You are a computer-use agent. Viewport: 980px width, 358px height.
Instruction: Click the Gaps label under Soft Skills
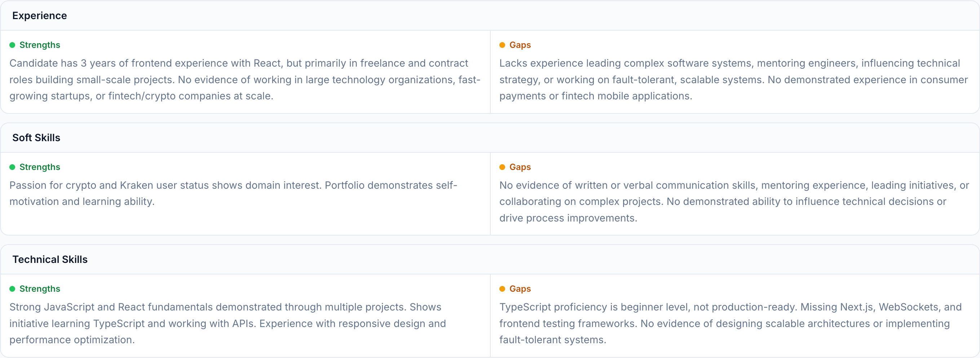(x=520, y=167)
